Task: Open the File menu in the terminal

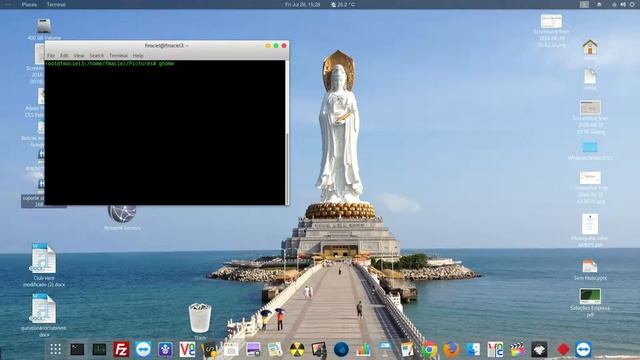Action: (x=51, y=56)
